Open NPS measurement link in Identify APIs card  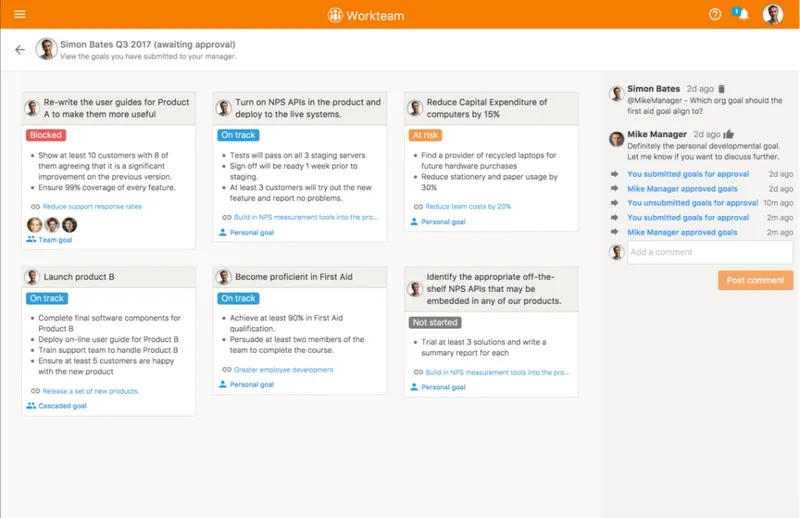pos(497,373)
